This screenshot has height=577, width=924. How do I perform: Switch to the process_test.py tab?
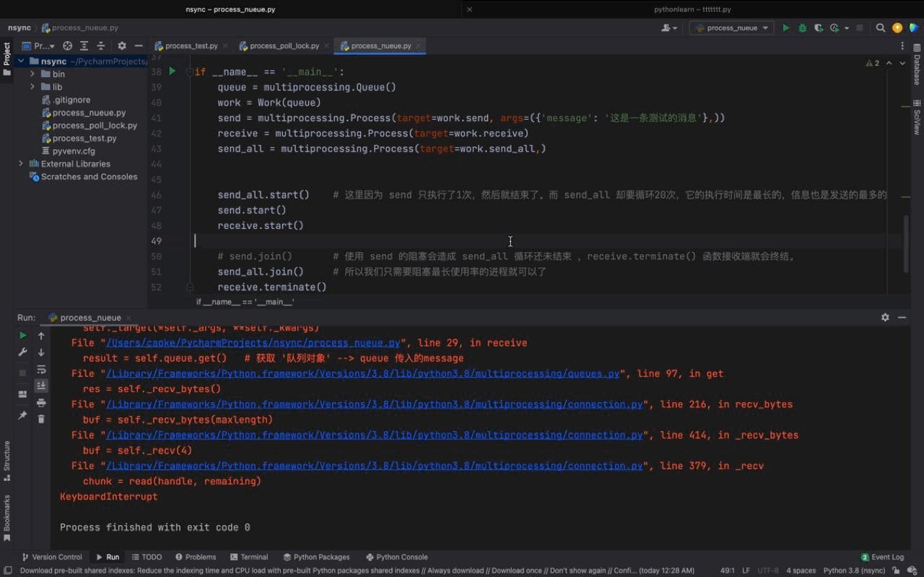tap(191, 45)
